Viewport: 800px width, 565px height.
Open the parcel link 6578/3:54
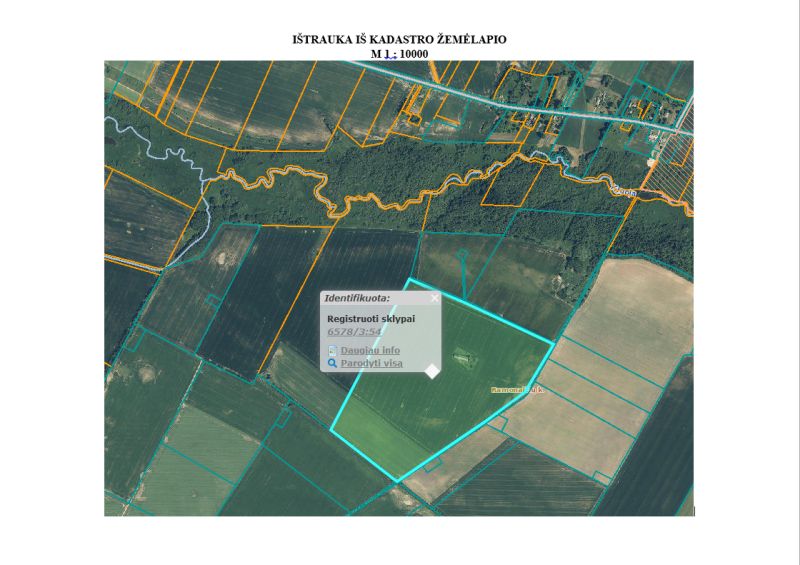coord(354,332)
